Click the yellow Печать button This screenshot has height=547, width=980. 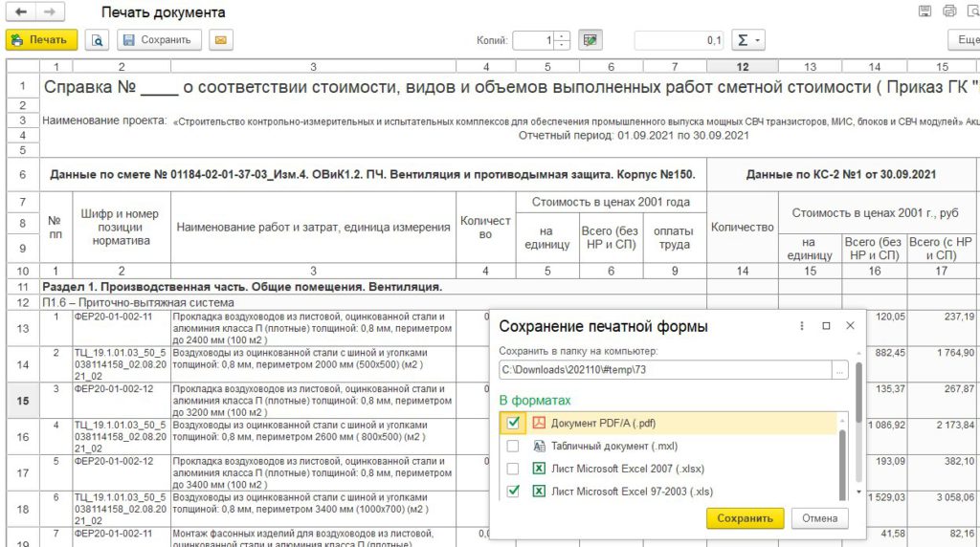pos(41,39)
